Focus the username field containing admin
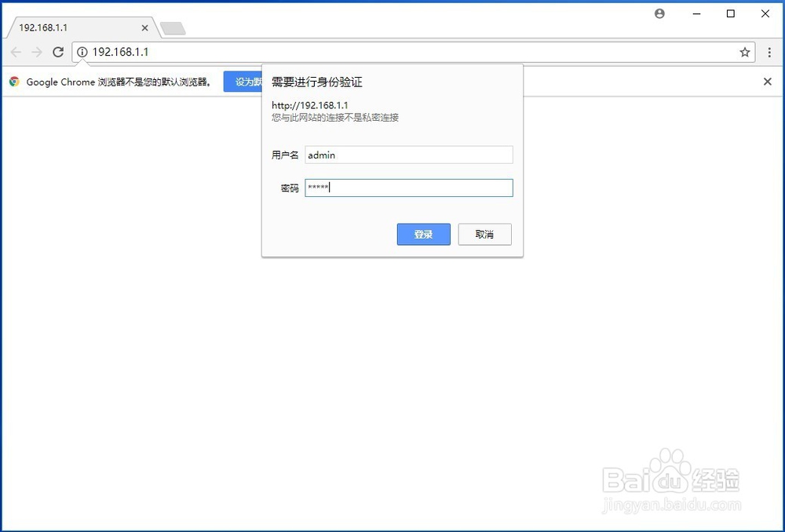The image size is (785, 532). pyautogui.click(x=409, y=155)
